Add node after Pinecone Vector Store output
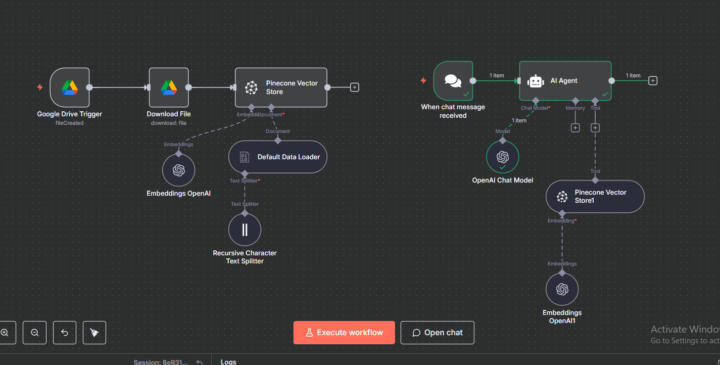720x365 pixels. 354,87
